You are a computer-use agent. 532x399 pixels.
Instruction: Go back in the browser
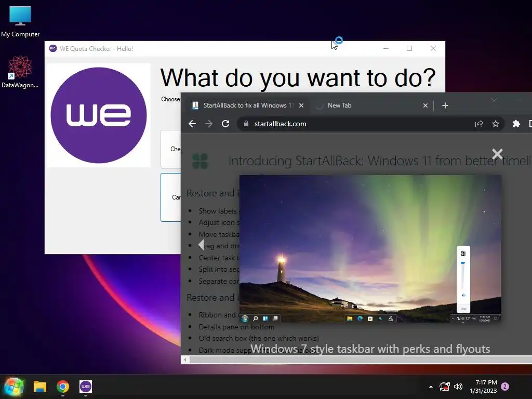pos(192,124)
